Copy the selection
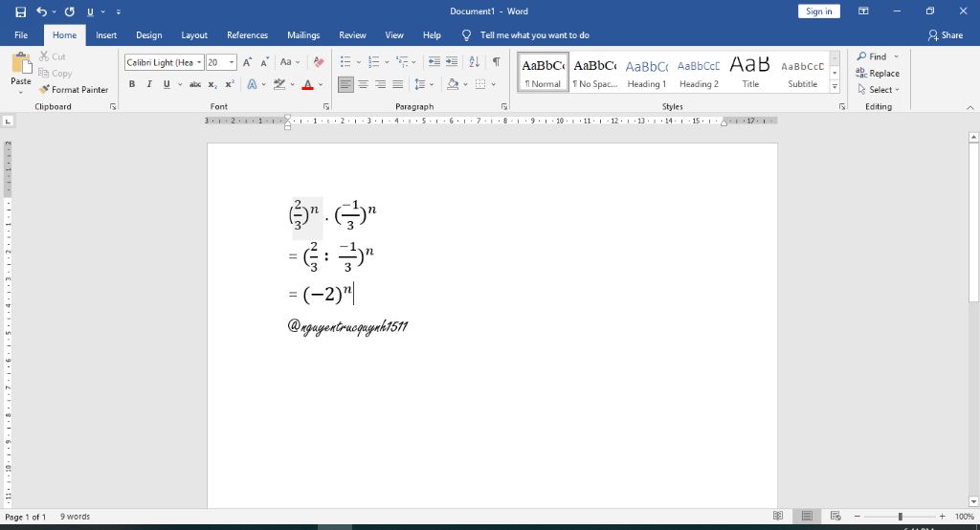 click(55, 73)
